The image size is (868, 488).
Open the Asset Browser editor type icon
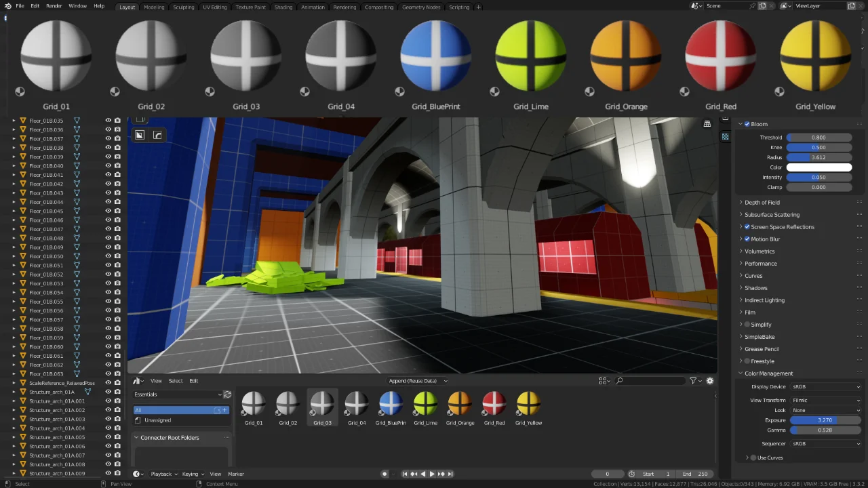tap(138, 381)
